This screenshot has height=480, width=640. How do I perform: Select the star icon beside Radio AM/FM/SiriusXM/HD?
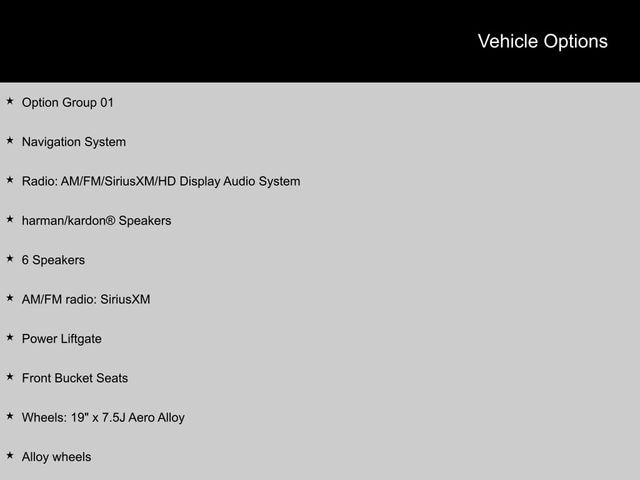tap(10, 180)
